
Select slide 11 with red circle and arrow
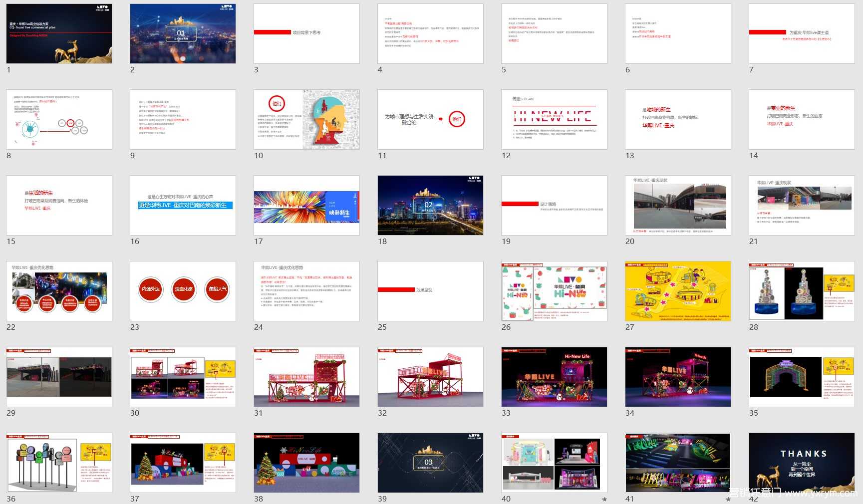coord(430,119)
